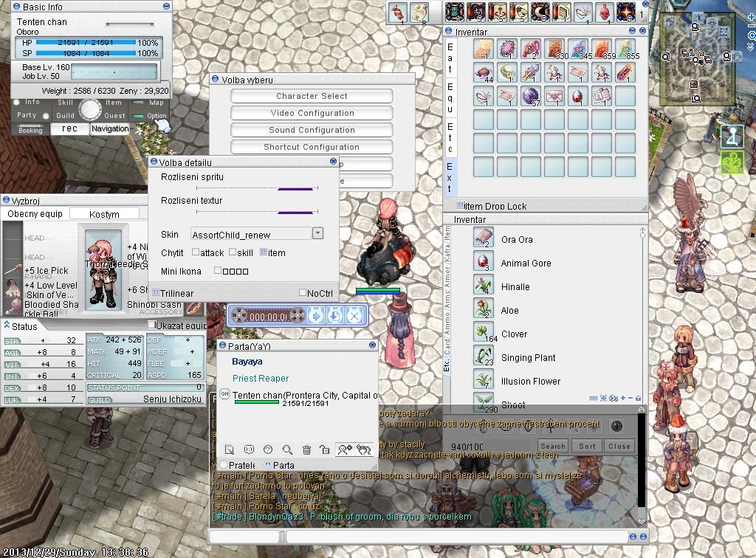Select the purple orb item with count 57

click(x=530, y=96)
